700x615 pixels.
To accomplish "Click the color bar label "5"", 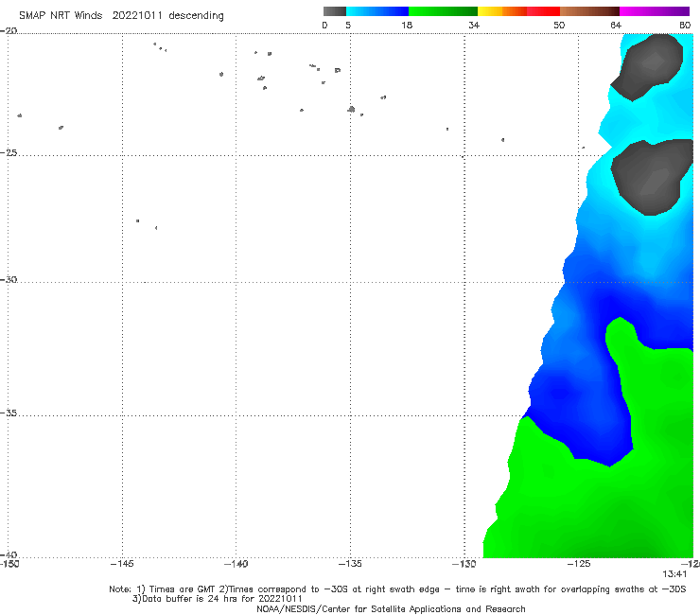I will click(348, 25).
